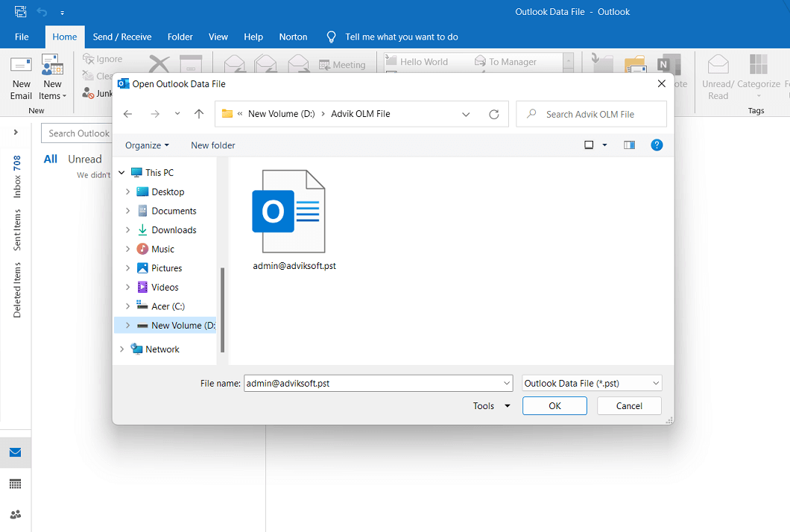Click the dialog Forward arrow
The height and width of the screenshot is (532, 790).
[155, 114]
